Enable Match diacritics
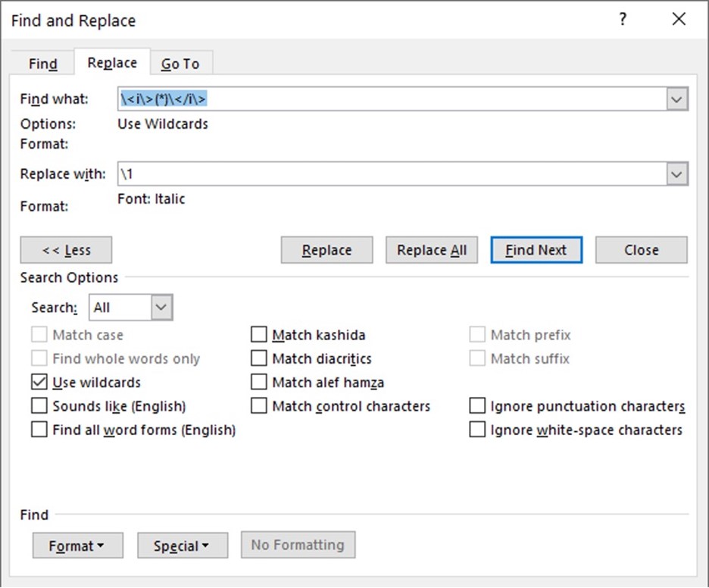This screenshot has width=709, height=588. (x=258, y=358)
